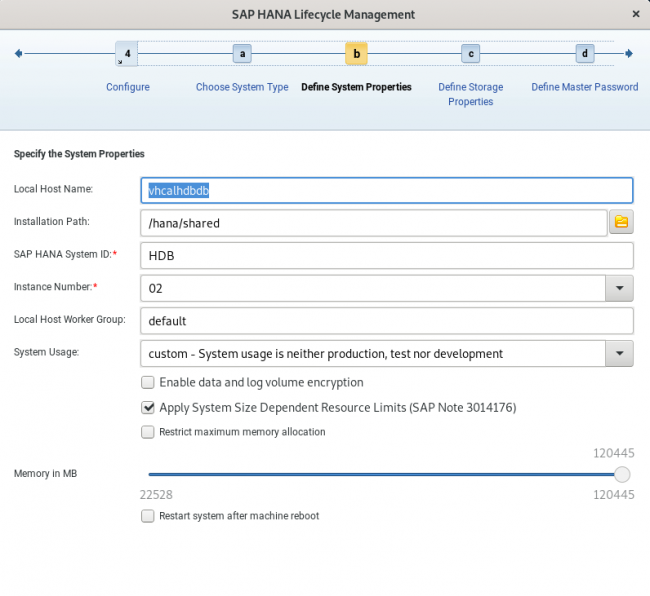Uncheck Apply System Size Dependent Resource Limits
Image resolution: width=650 pixels, height=596 pixels.
(148, 407)
